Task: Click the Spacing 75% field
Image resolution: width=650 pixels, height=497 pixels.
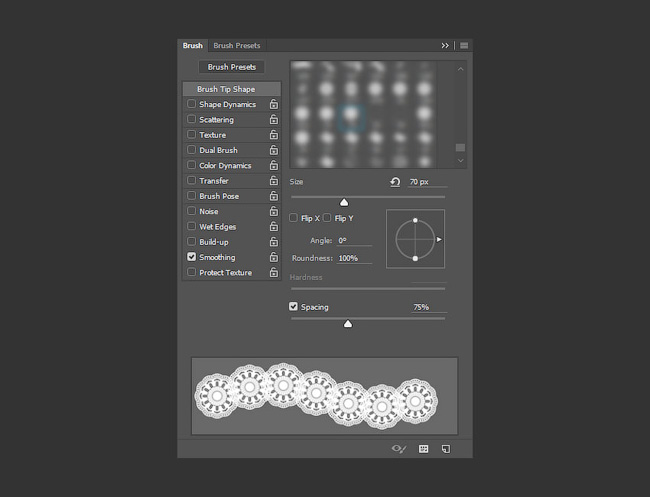Action: (429, 307)
